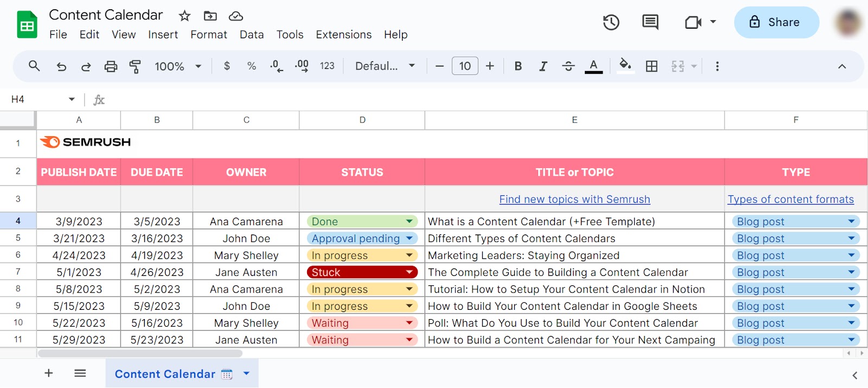Click the font size input field
The width and height of the screenshot is (868, 388).
[465, 66]
